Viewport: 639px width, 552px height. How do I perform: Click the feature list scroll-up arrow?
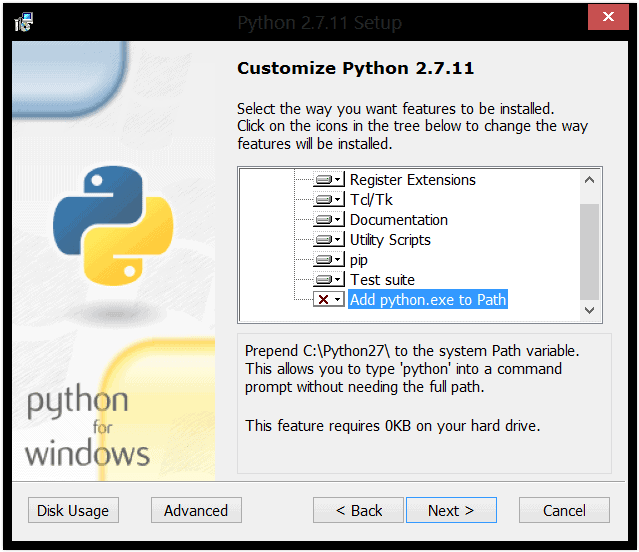coord(589,180)
